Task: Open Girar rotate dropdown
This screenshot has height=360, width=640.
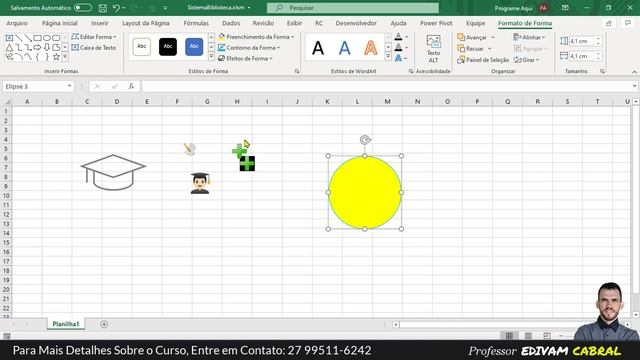Action: click(527, 60)
